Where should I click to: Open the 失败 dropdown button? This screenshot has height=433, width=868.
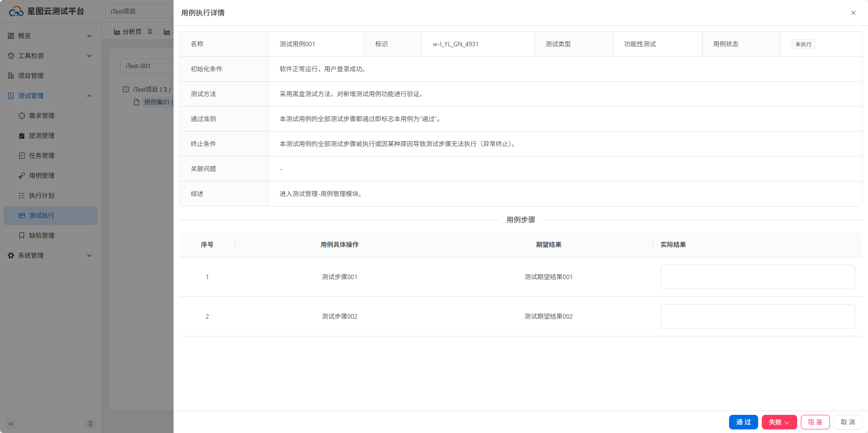779,422
